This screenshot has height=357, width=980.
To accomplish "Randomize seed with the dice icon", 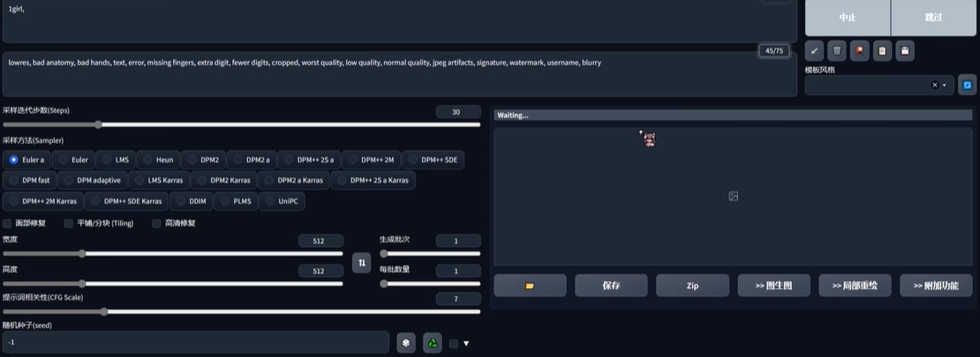I will click(x=405, y=343).
